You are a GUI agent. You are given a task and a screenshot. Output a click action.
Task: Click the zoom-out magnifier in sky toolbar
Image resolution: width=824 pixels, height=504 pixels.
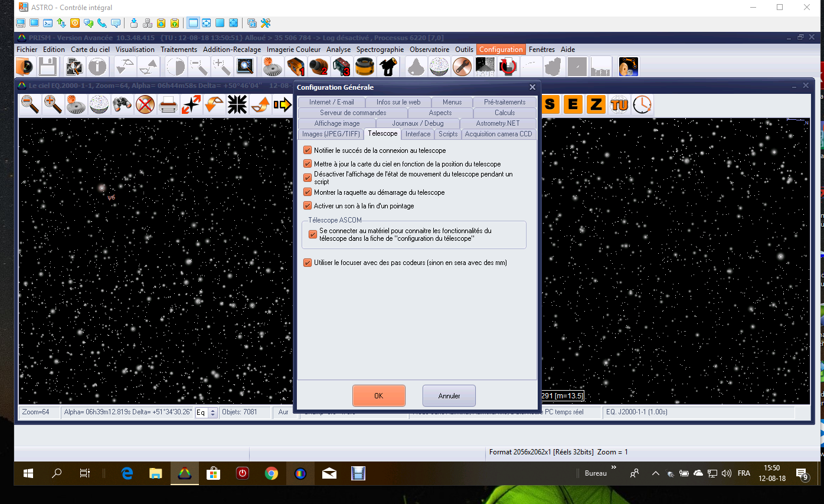tap(30, 105)
